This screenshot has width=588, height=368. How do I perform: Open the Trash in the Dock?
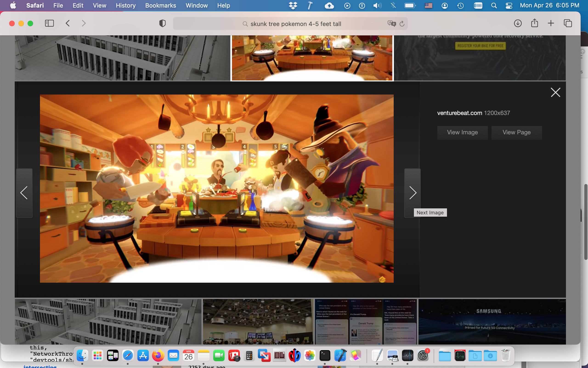pyautogui.click(x=505, y=356)
